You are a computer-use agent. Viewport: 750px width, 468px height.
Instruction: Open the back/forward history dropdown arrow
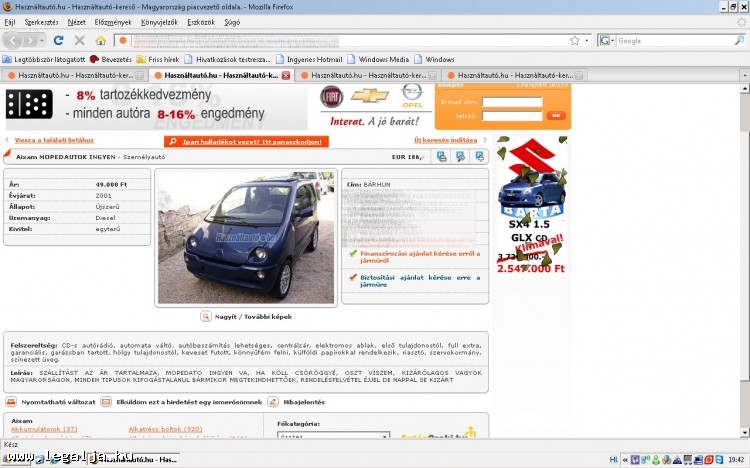[x=39, y=41]
